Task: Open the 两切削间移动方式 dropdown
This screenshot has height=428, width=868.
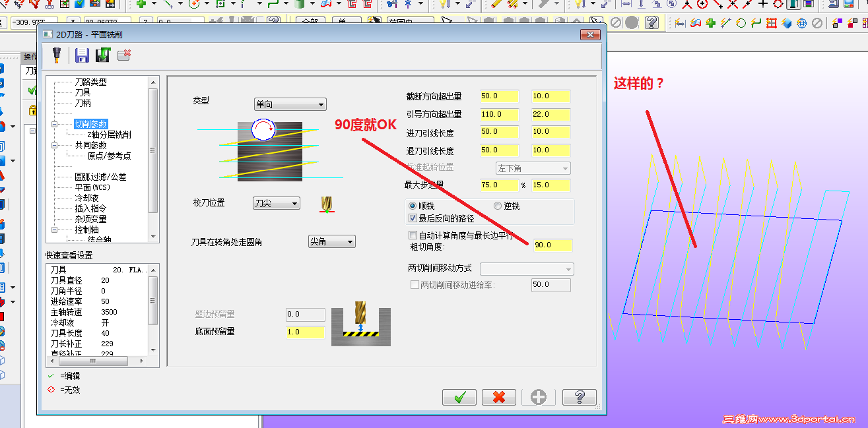Action: coord(527,269)
